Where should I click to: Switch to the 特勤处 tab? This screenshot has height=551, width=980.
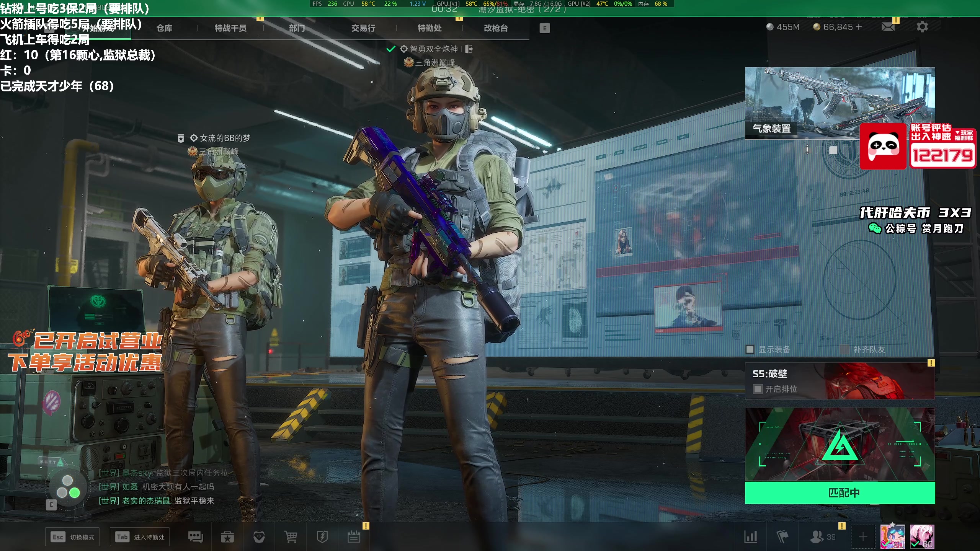[430, 28]
